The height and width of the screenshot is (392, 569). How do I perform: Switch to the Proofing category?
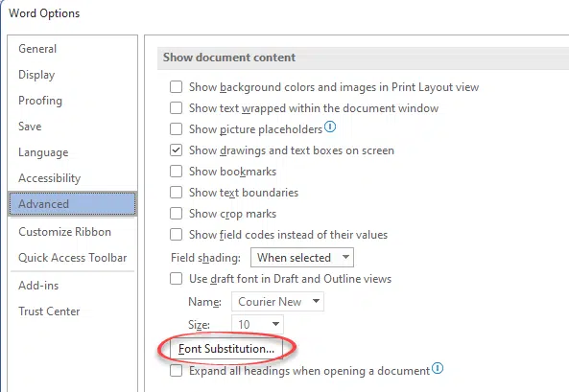coord(40,101)
